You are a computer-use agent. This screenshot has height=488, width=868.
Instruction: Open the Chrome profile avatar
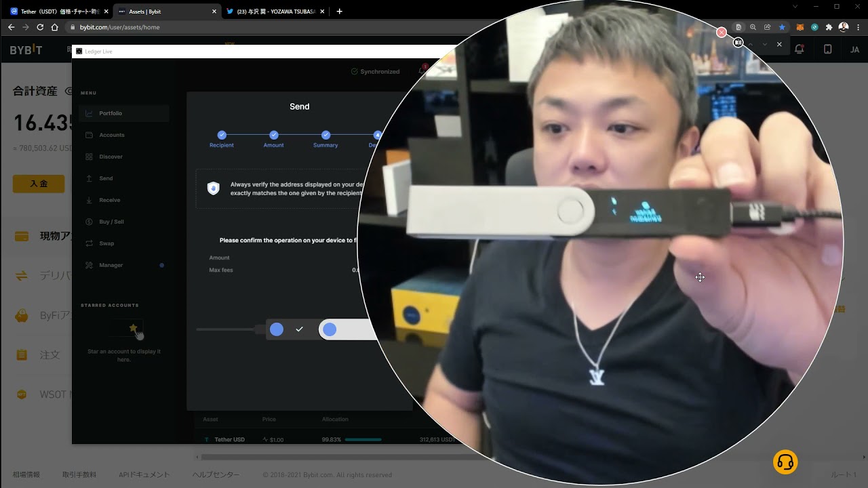point(844,27)
